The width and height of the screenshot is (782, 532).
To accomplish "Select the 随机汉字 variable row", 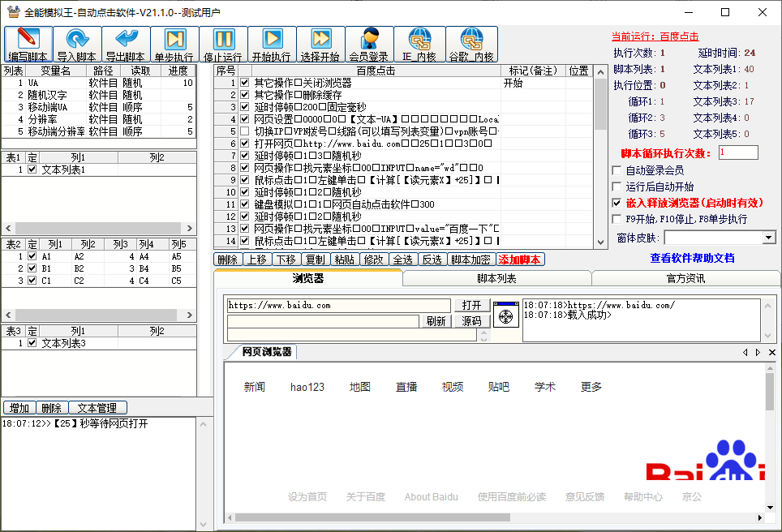I will (x=99, y=95).
